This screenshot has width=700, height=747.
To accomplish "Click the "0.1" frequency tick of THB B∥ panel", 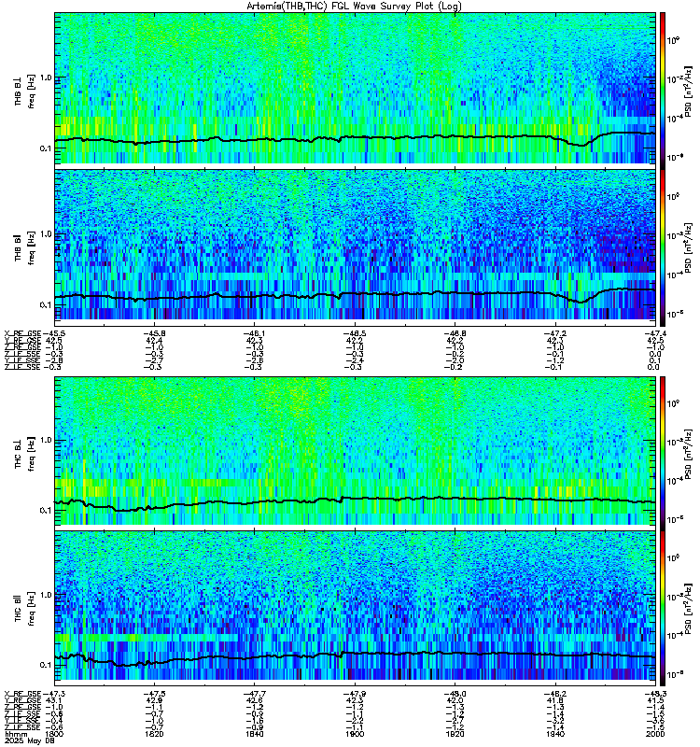I will click(x=46, y=305).
